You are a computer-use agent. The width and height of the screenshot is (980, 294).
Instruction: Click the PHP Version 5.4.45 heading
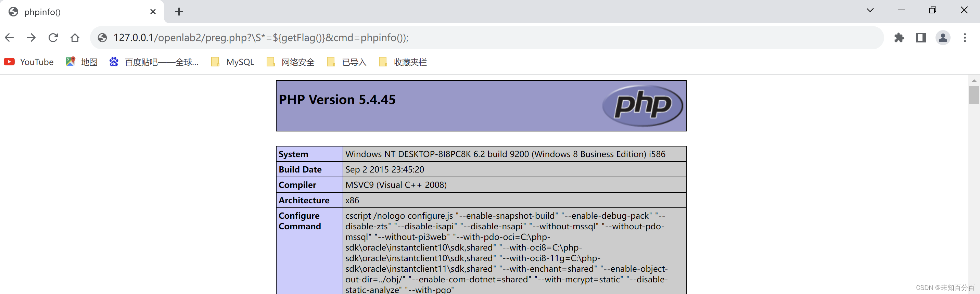pos(337,100)
